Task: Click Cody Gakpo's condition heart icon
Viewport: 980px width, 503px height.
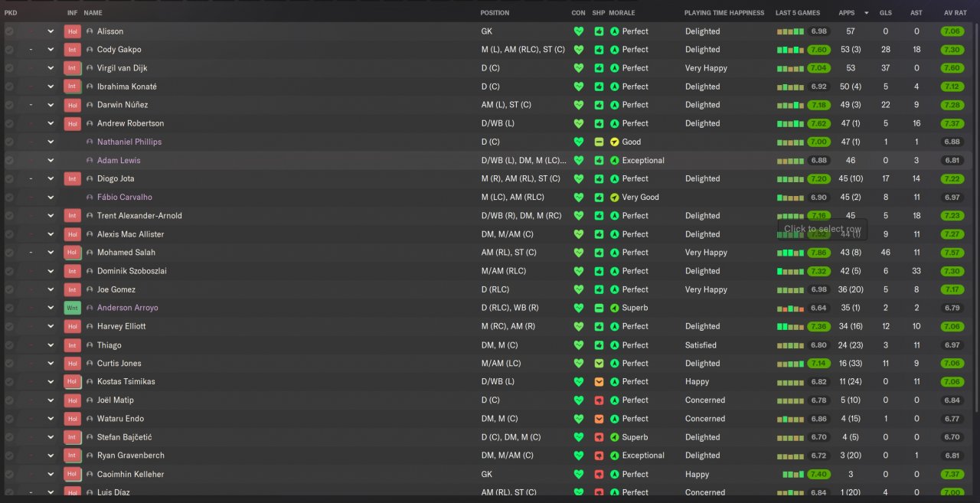Action: (x=579, y=50)
